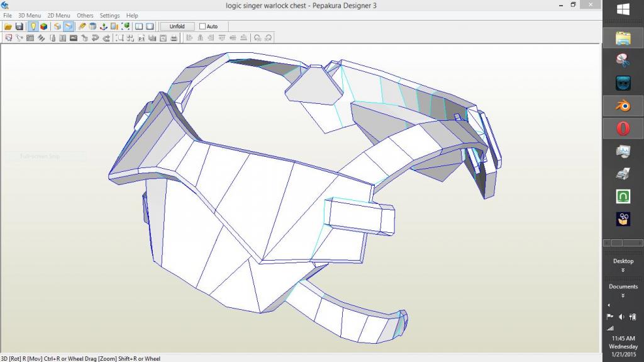This screenshot has width=644, height=362.
Task: Expand the Documents toolbar chevron
Action: (623, 295)
